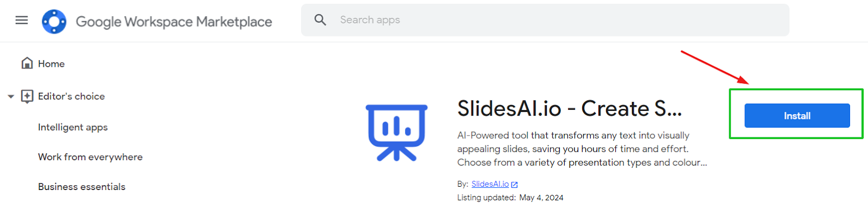Click the magnifier search icon

pos(320,20)
